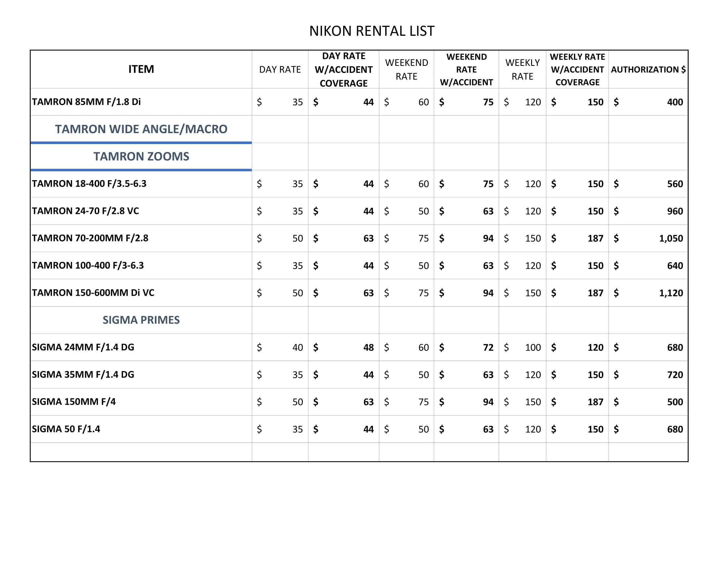The height and width of the screenshot is (563, 728).
Task: Select weekend rate 50 for SIGMA 35MM
Action: click(x=423, y=375)
